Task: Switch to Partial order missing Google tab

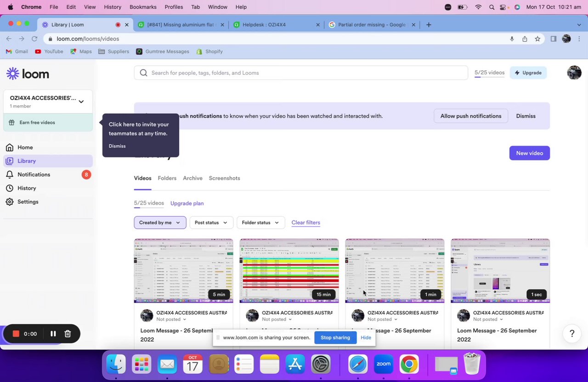Action: [x=372, y=25]
